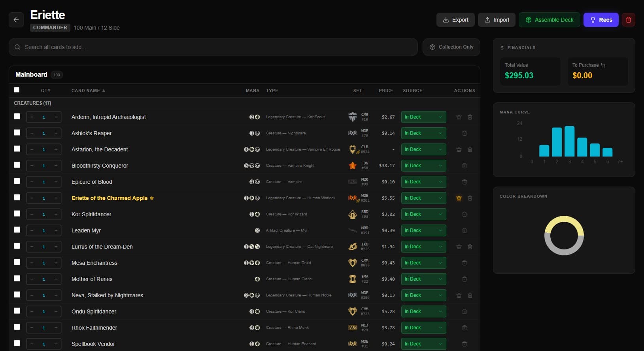Tick the select-all checkbox in table header
The image size is (644, 351).
coord(17,90)
